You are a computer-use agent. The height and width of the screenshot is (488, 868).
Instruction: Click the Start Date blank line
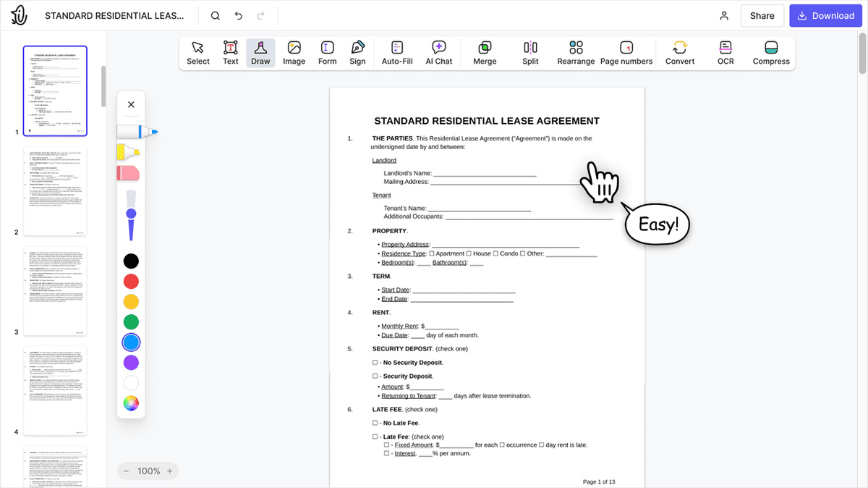(463, 290)
